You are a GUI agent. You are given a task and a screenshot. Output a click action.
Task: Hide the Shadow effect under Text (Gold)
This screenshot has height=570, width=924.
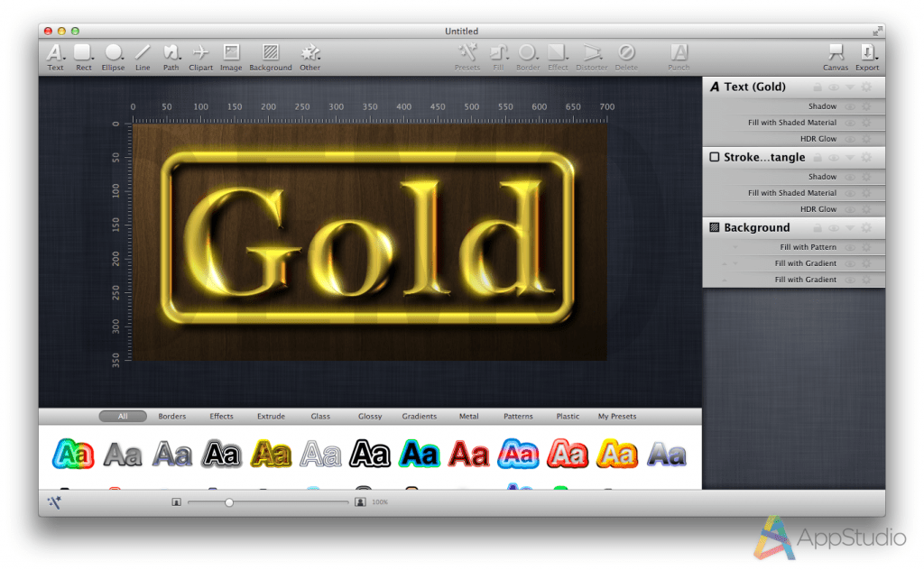click(850, 106)
